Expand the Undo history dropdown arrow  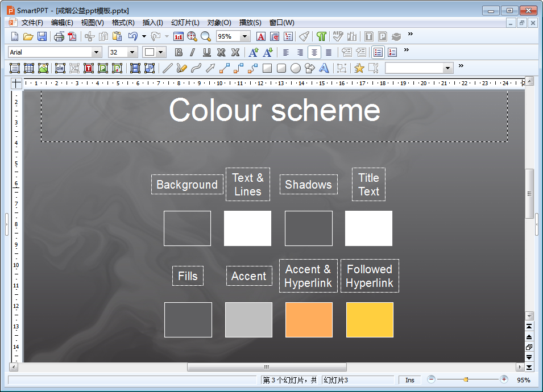click(x=144, y=36)
